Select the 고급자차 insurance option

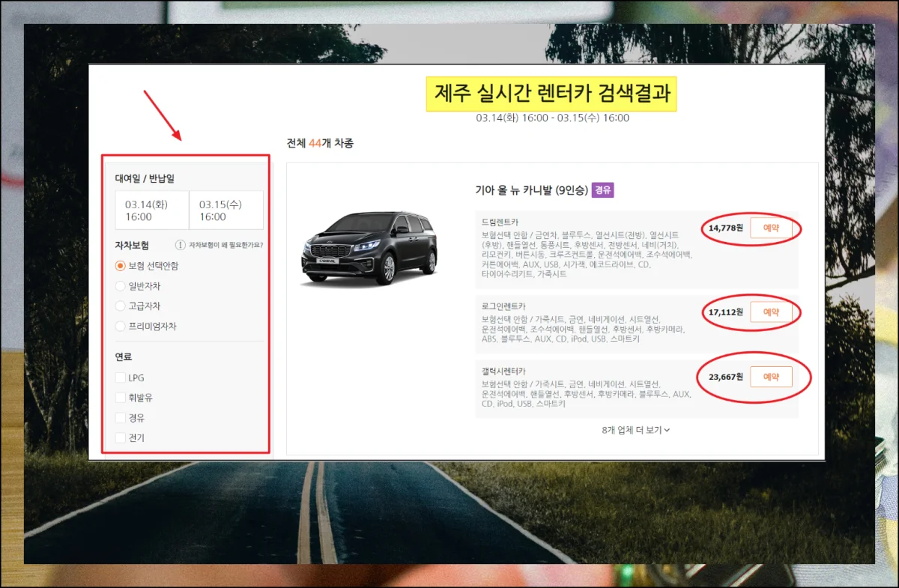click(x=120, y=306)
